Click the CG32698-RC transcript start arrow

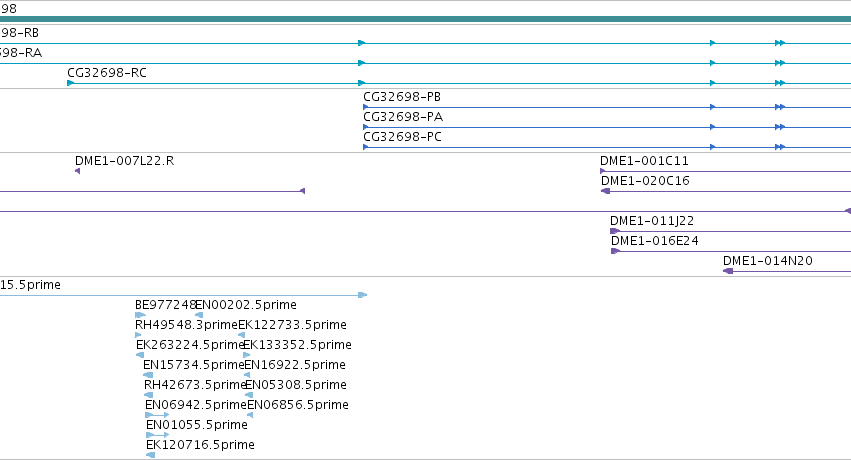pyautogui.click(x=71, y=83)
